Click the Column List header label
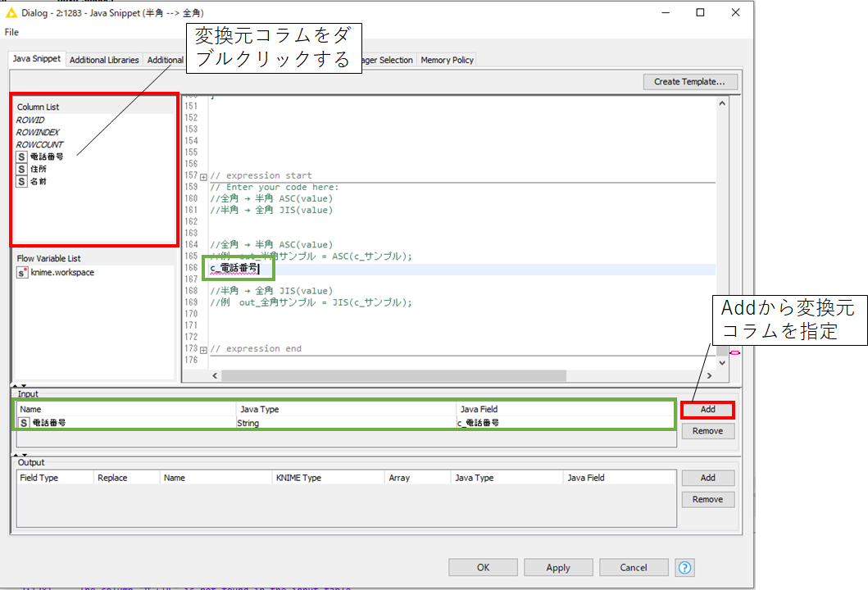868x590 pixels. pos(38,107)
